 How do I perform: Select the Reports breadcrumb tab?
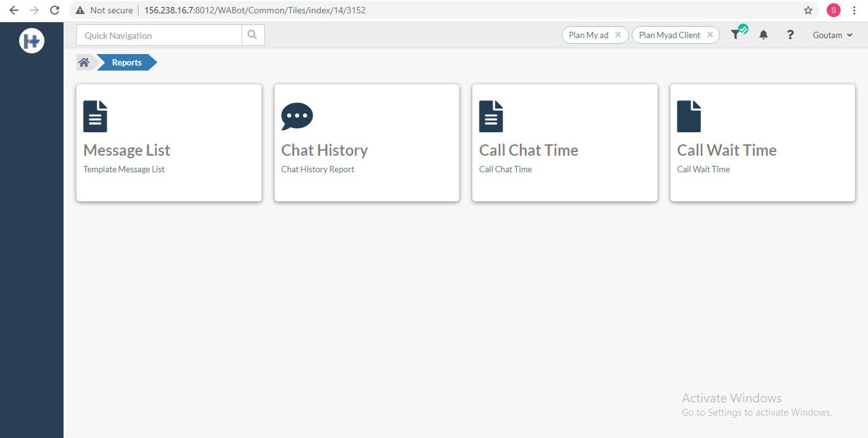tap(126, 62)
